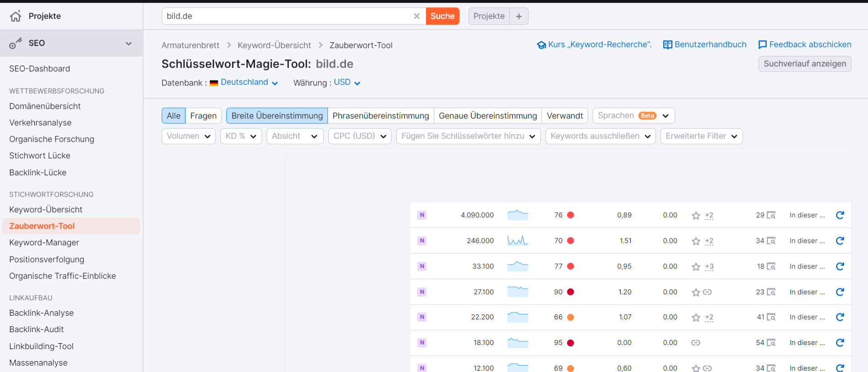Click N intent badge in 4.090.000 row

point(422,215)
